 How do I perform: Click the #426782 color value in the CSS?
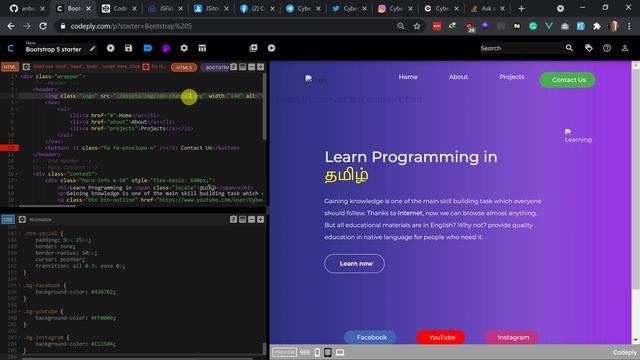pos(103,292)
